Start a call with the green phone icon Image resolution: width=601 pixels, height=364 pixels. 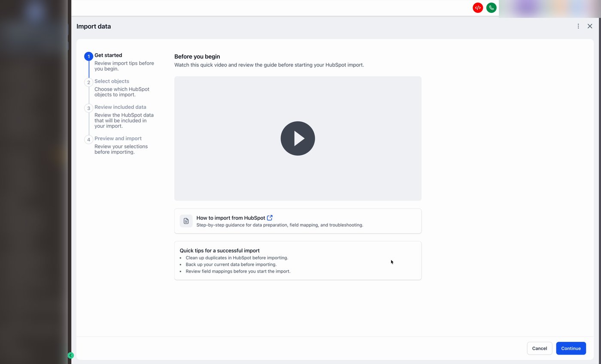pos(491,7)
